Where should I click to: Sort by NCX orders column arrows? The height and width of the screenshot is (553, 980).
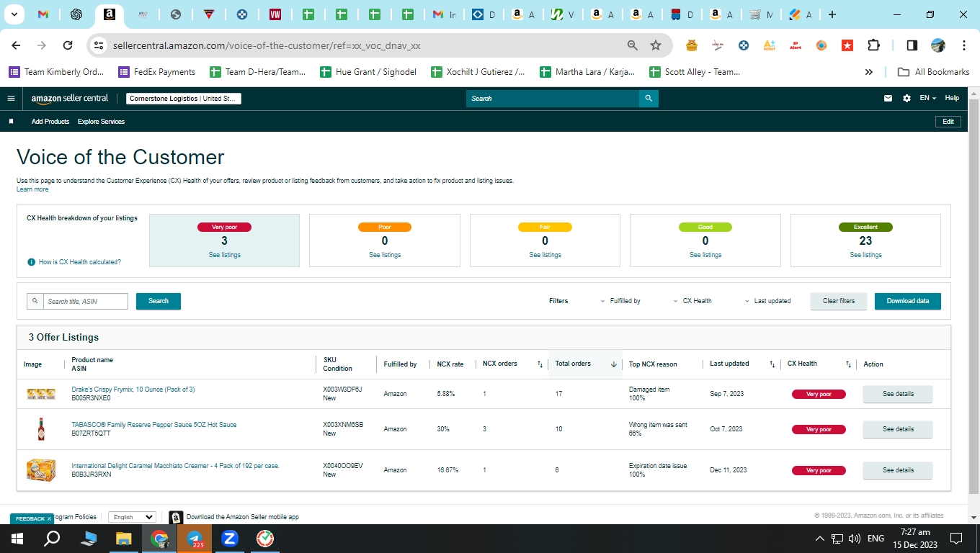[x=540, y=364]
